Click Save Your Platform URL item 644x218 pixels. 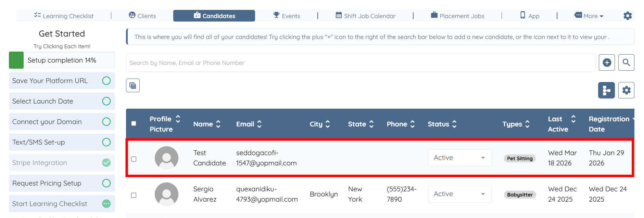click(62, 81)
